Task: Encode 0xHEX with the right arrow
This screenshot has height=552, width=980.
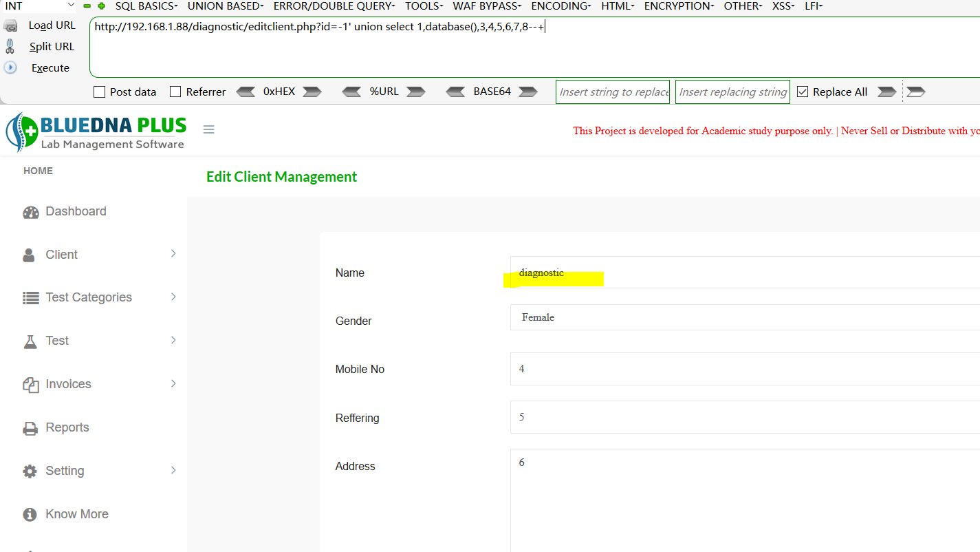Action: pos(312,92)
